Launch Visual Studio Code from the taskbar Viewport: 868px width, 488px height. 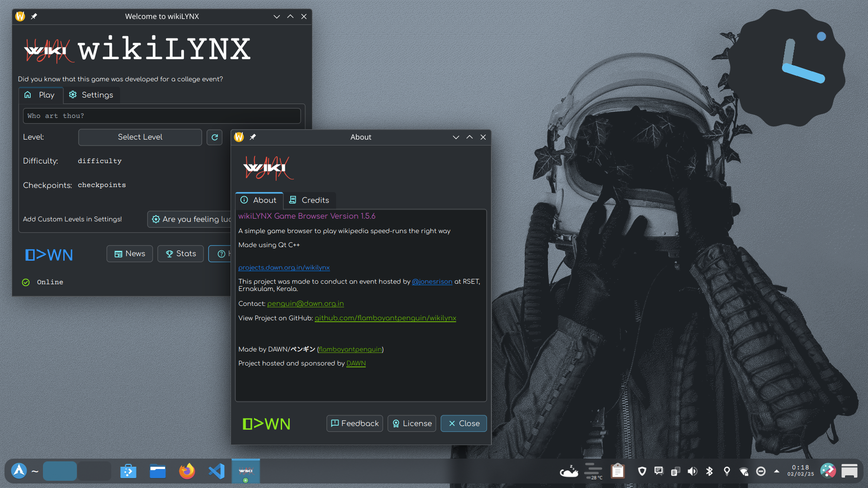pos(217,471)
